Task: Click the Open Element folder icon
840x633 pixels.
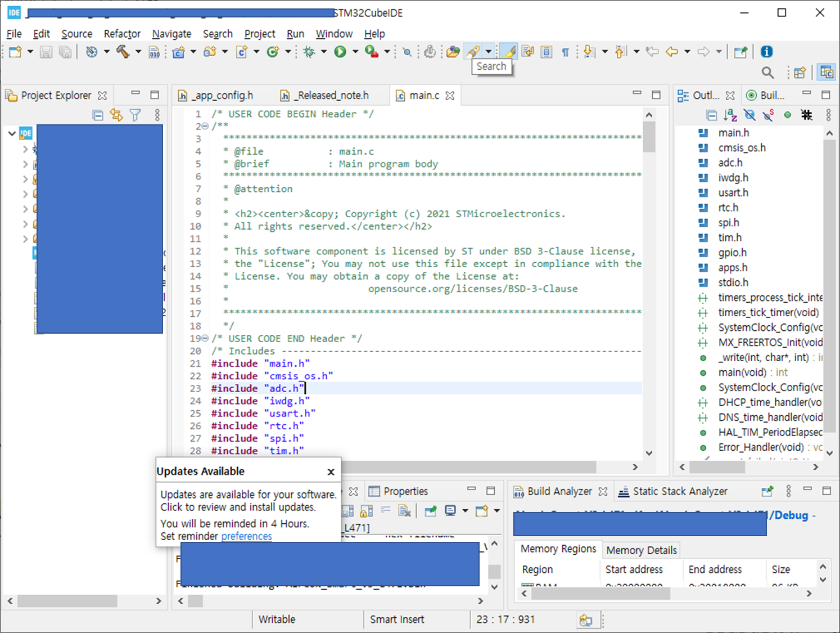Action: pyautogui.click(x=453, y=52)
